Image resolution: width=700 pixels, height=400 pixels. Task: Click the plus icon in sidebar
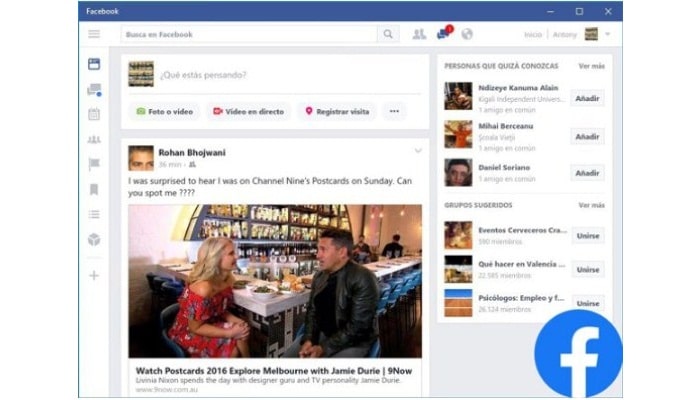94,275
